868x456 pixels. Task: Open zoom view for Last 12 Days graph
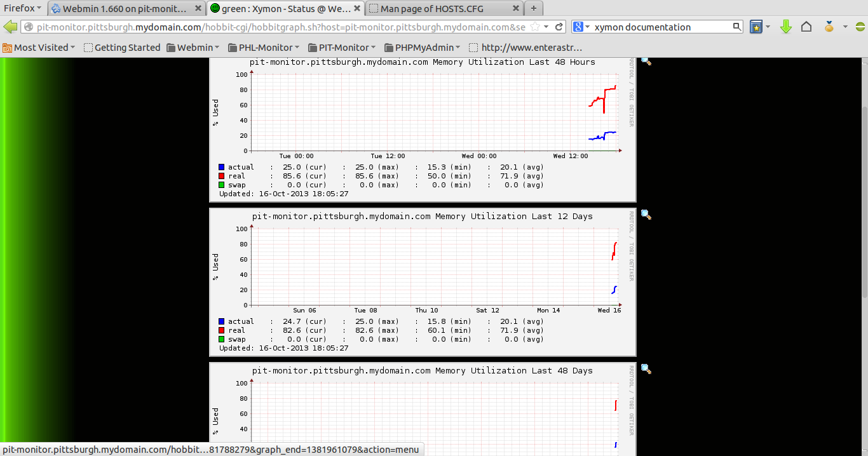(x=646, y=215)
